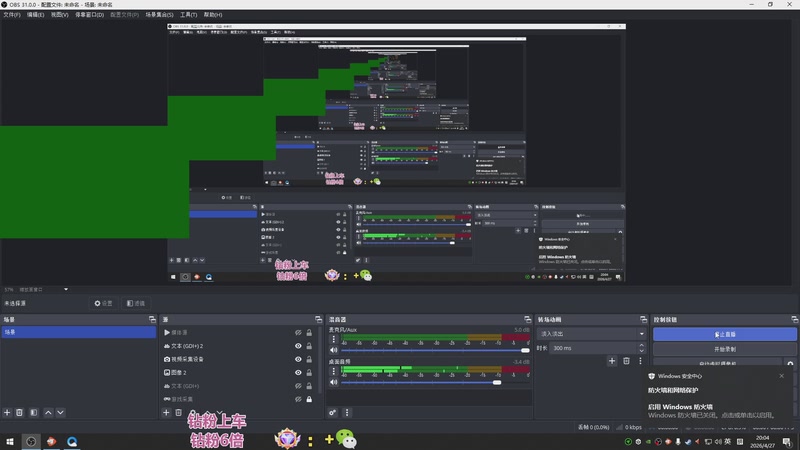Open 帮助(H) menu
The width and height of the screenshot is (800, 450).
(213, 15)
